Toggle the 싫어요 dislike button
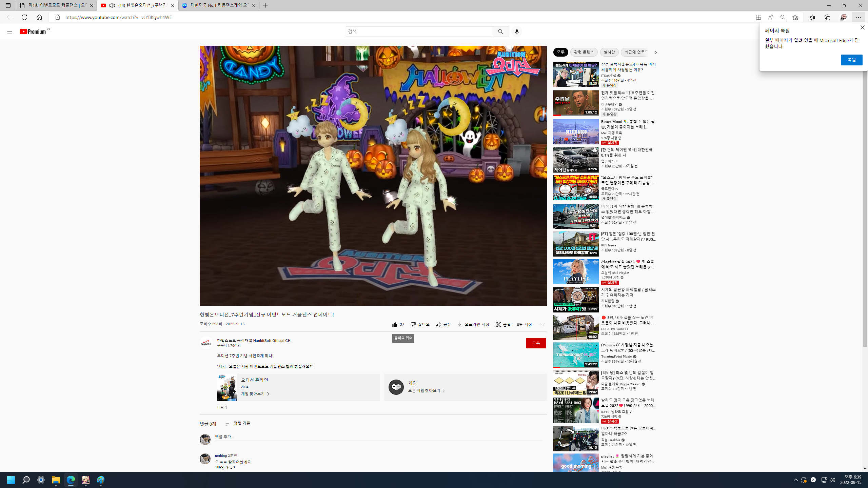Screen dimensions: 868x488 (x=420, y=325)
